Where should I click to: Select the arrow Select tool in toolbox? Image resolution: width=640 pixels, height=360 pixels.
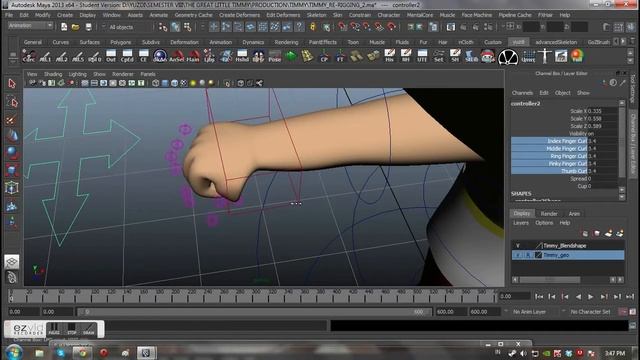tap(12, 84)
